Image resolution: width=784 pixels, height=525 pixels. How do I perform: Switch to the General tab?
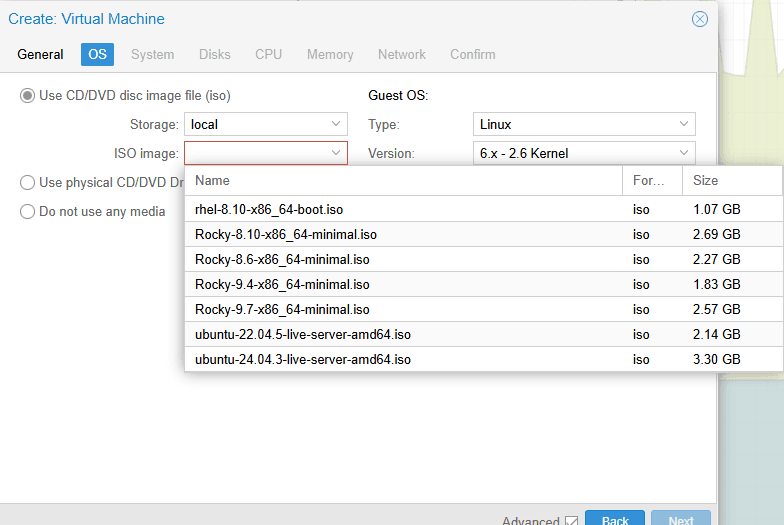(x=40, y=54)
